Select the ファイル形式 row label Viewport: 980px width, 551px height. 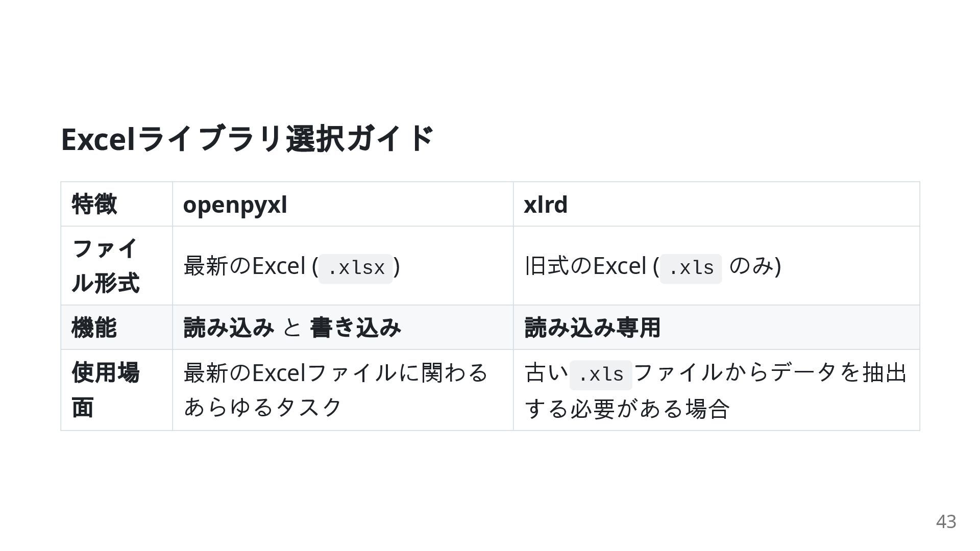coord(105,266)
